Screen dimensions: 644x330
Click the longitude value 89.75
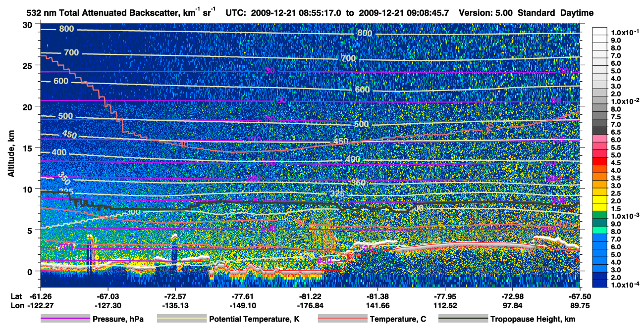[580, 305]
